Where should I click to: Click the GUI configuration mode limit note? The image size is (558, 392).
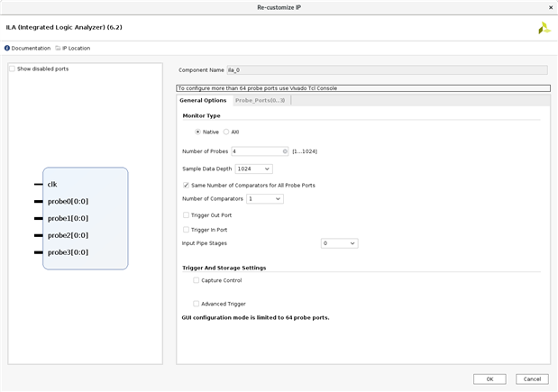coord(255,317)
